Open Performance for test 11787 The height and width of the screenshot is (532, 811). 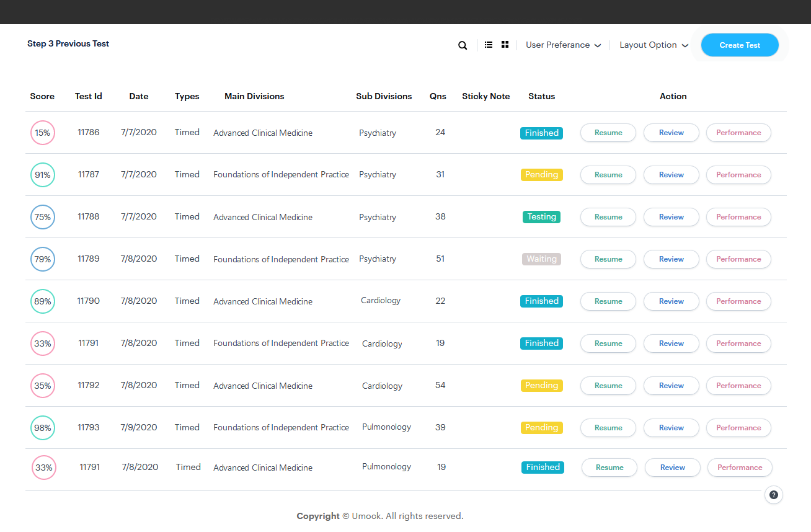click(738, 175)
